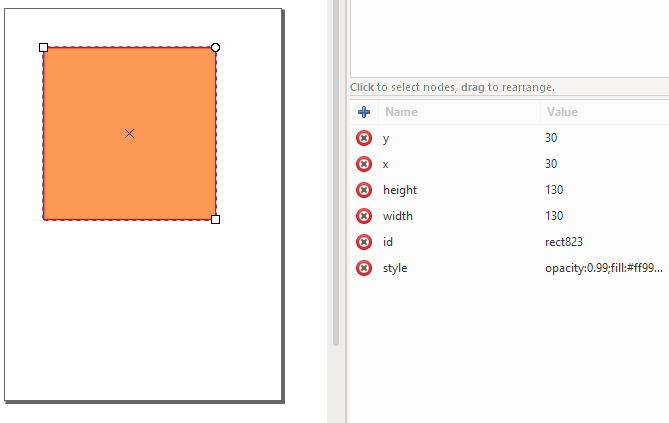Click the circular corner-rounding handle
Image resolution: width=669 pixels, height=423 pixels.
tap(215, 47)
